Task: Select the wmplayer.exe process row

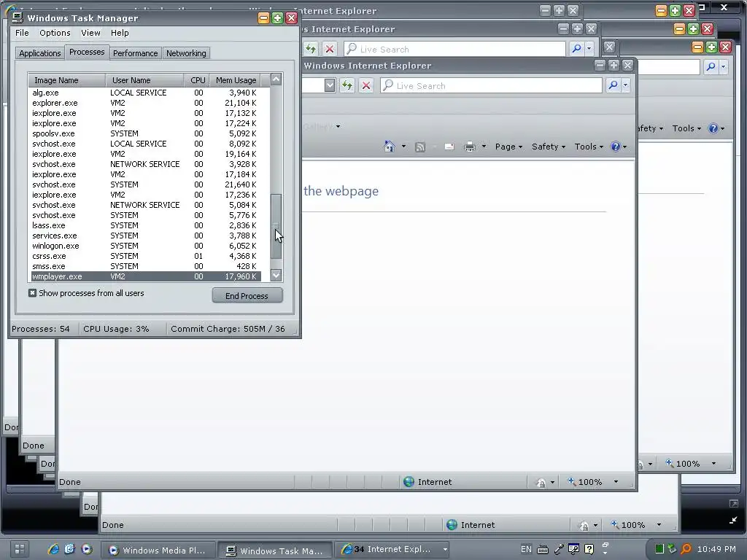Action: pyautogui.click(x=146, y=276)
